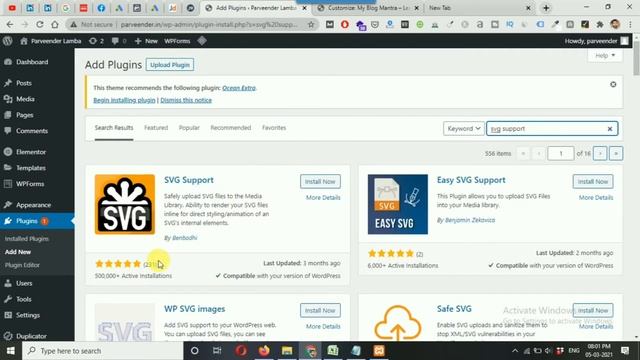The width and height of the screenshot is (640, 360).
Task: Install the Easy SVG Support plugin
Action: tap(593, 182)
